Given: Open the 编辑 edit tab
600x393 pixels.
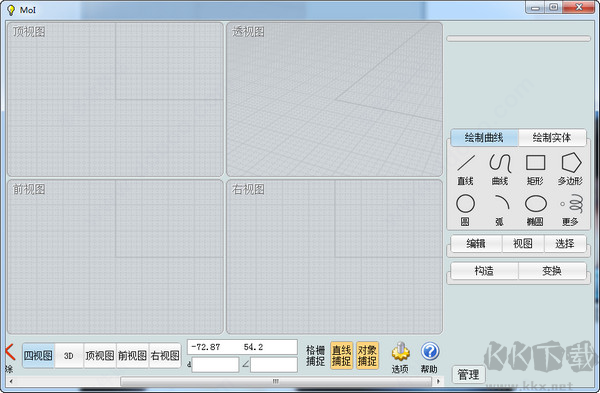Looking at the screenshot, I should [x=476, y=244].
